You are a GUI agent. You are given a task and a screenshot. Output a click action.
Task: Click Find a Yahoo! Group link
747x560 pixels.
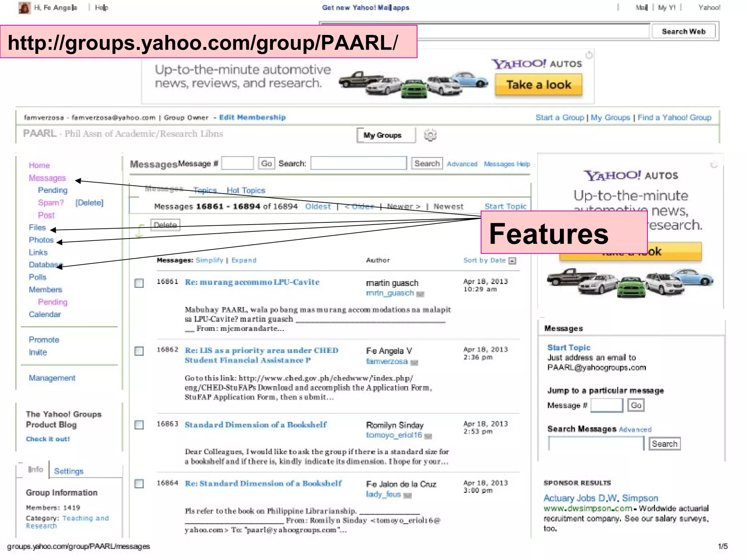674,117
